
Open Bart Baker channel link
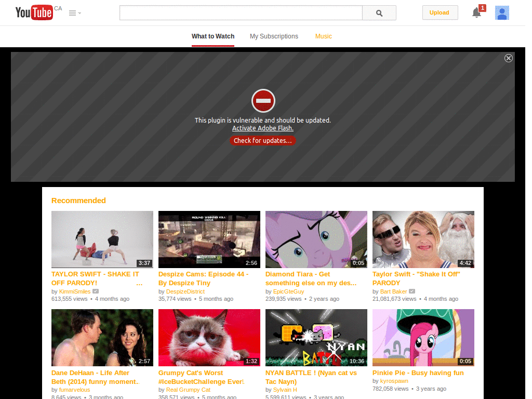(394, 292)
